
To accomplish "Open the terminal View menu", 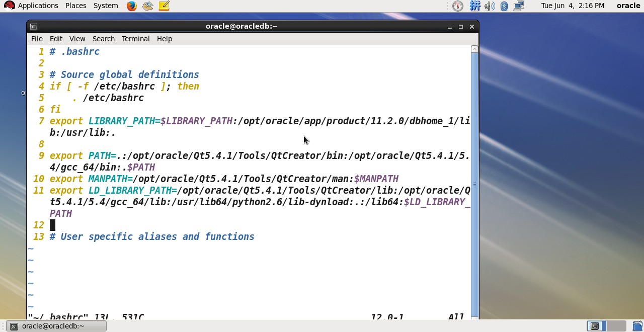I will click(77, 39).
